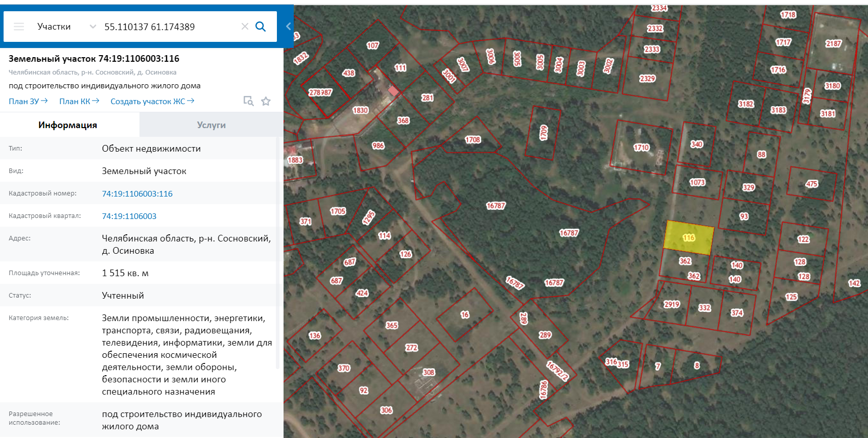Select parcel 3182 on the map
This screenshot has height=438, width=868.
coord(746,104)
